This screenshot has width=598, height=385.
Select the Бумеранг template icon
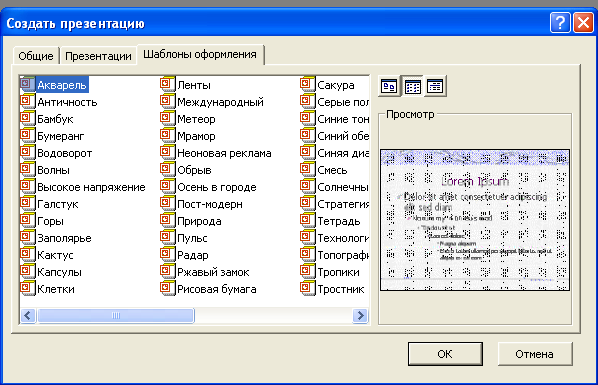pos(27,135)
